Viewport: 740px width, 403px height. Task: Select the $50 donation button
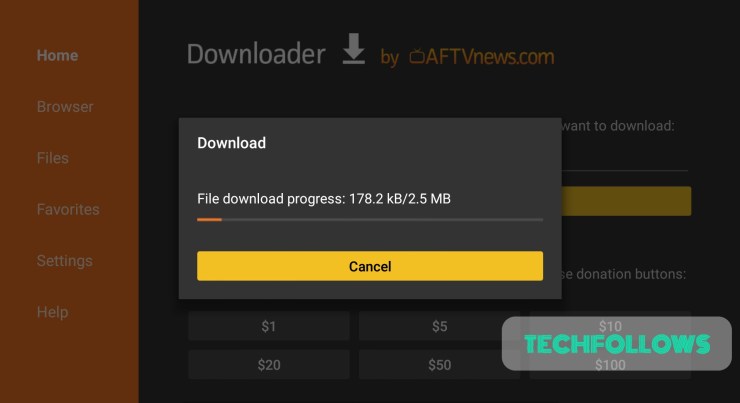coord(439,364)
